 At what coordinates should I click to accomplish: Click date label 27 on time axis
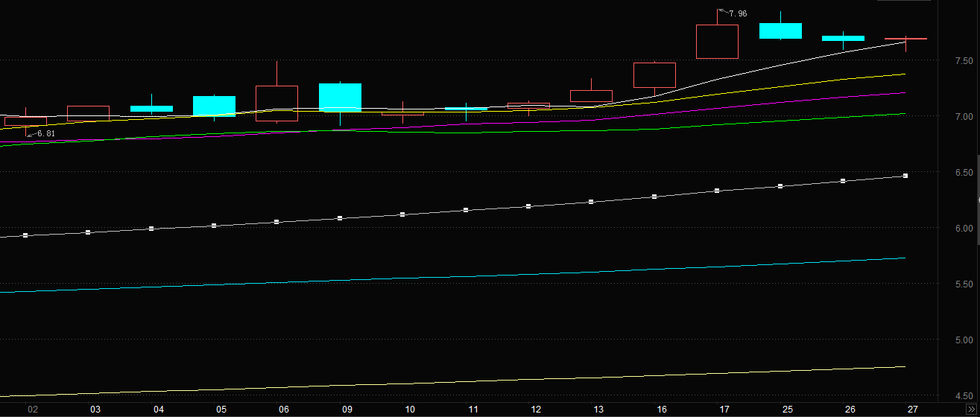tap(912, 410)
